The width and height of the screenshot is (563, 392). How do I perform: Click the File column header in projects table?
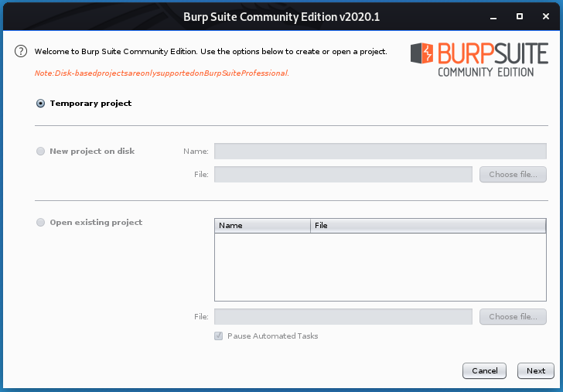pyautogui.click(x=428, y=226)
